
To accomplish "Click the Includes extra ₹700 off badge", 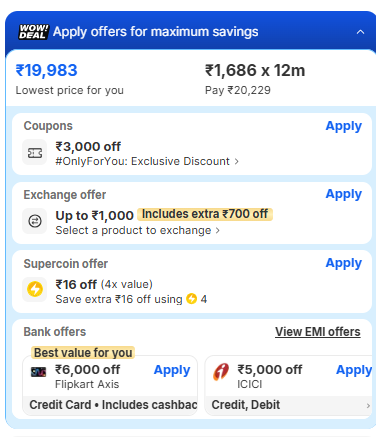I will click(205, 214).
